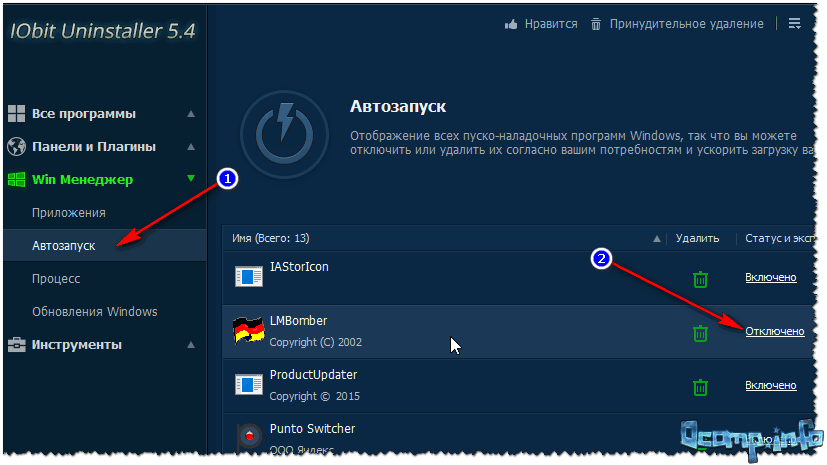Click the Punto Switcher program icon

click(x=248, y=438)
